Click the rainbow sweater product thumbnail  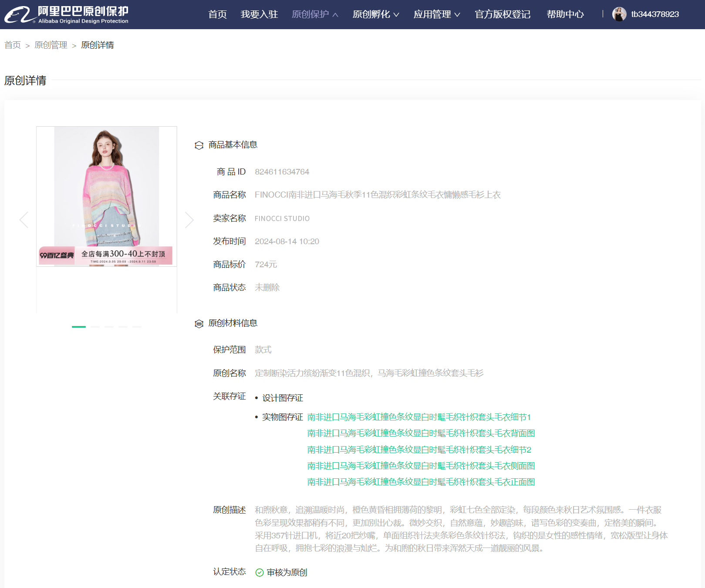(107, 196)
